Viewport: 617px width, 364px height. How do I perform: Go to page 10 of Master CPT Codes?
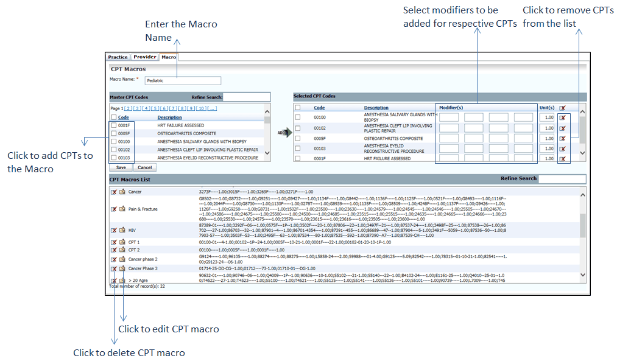click(x=201, y=108)
